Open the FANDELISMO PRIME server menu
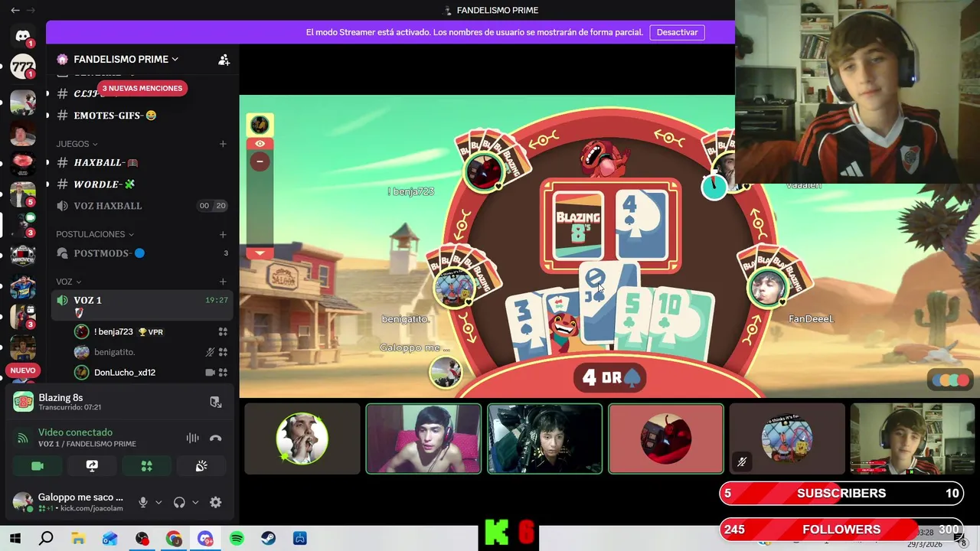Image resolution: width=980 pixels, height=551 pixels. tap(126, 60)
